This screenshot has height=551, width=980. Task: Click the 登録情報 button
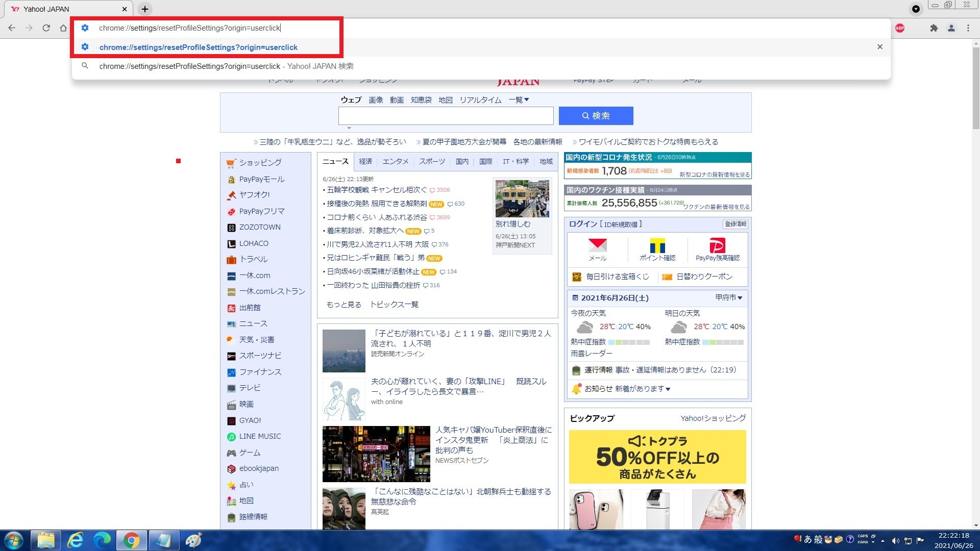click(x=736, y=224)
